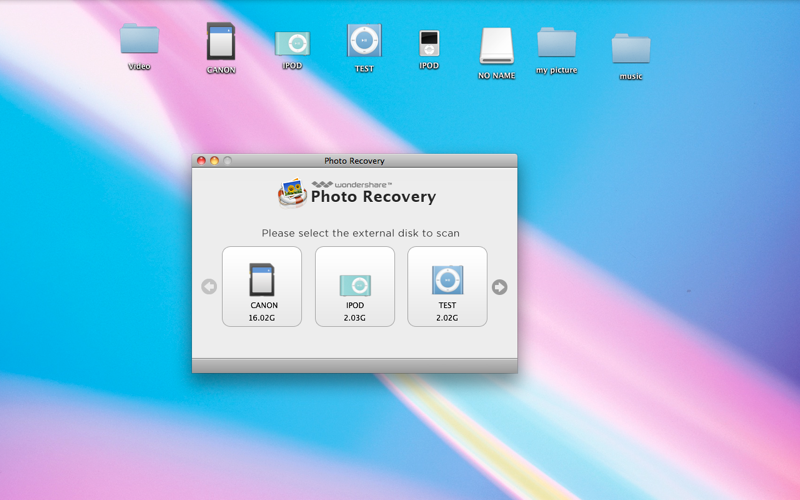Click the Photo Recovery app logo icon
Viewport: 800px width, 500px height.
[292, 192]
